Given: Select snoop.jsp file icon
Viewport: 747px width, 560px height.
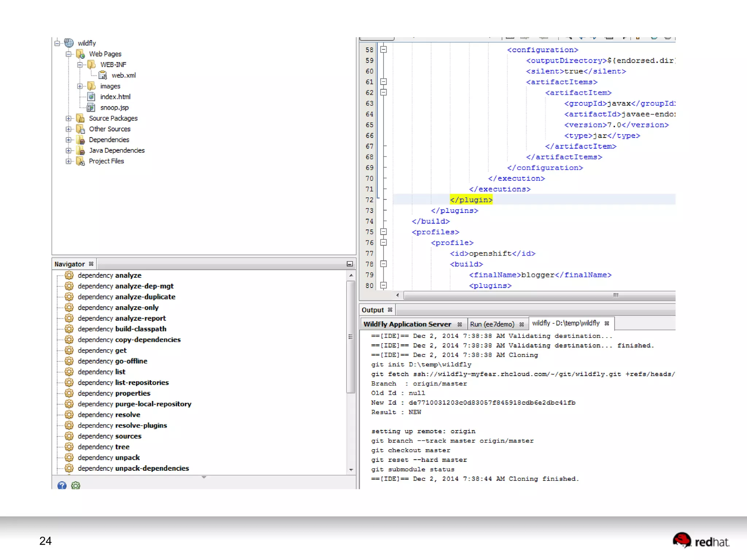Looking at the screenshot, I should [91, 108].
